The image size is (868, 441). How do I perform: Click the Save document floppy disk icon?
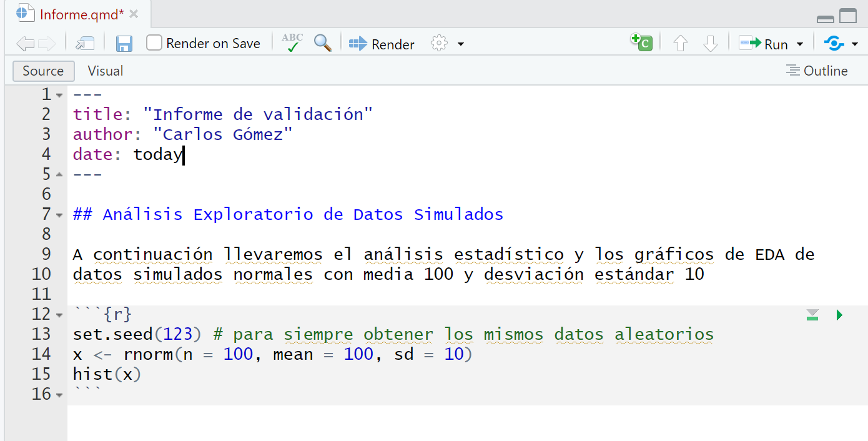tap(124, 44)
